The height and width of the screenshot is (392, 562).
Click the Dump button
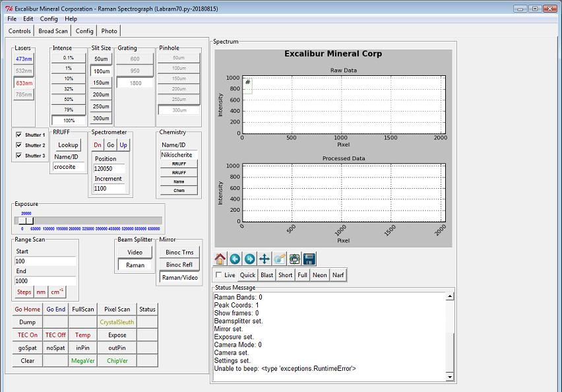(28, 322)
